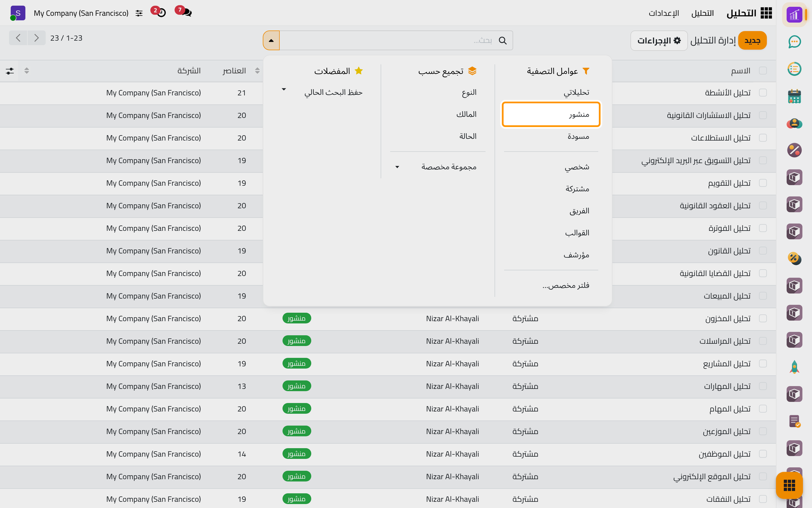Apply the منشور filter
This screenshot has height=508, width=812.
coord(551,114)
